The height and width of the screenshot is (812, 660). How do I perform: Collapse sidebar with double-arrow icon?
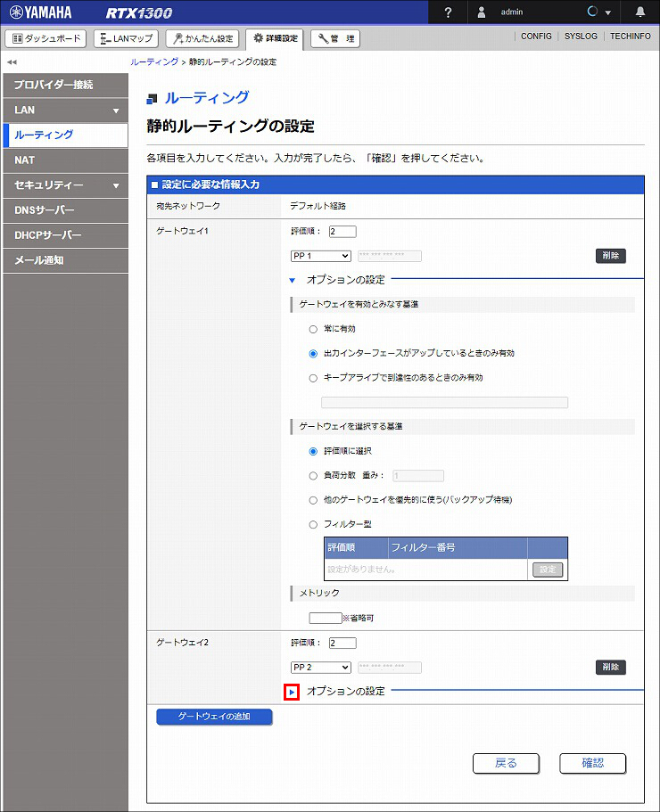[12, 62]
